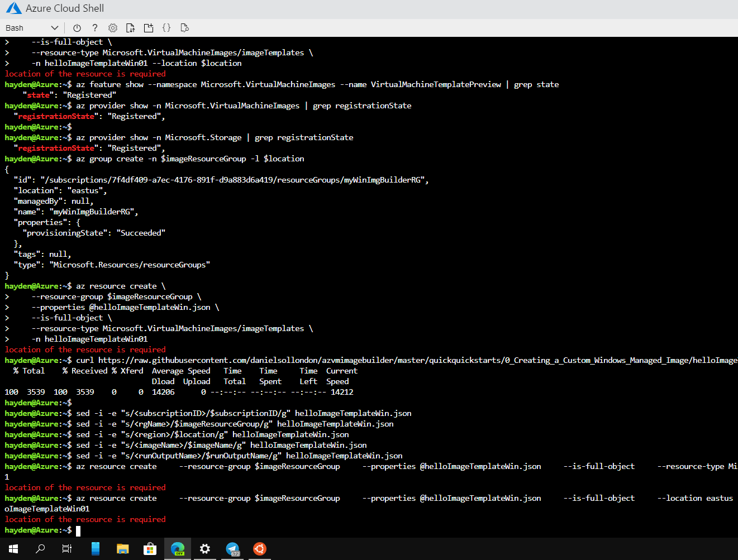Open the editor curly braces icon
738x560 pixels.
pyautogui.click(x=166, y=28)
